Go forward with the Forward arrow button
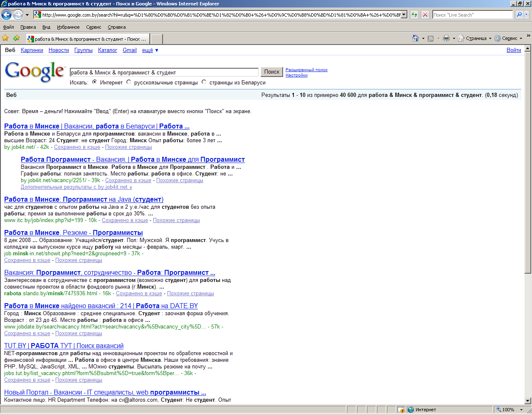 tap(18, 15)
